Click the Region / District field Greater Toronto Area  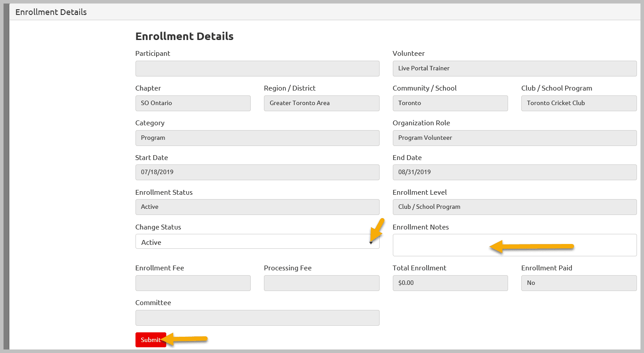click(322, 103)
